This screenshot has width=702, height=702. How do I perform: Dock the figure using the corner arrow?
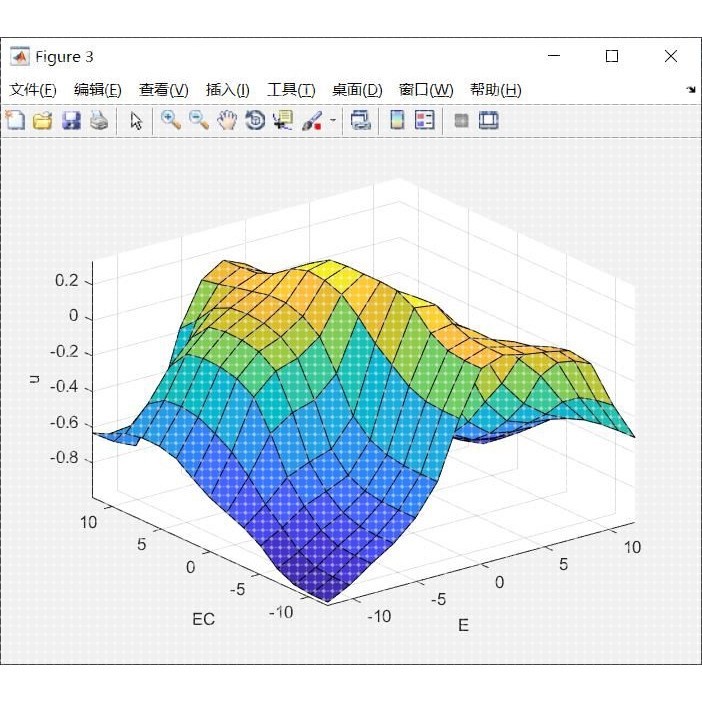point(691,90)
